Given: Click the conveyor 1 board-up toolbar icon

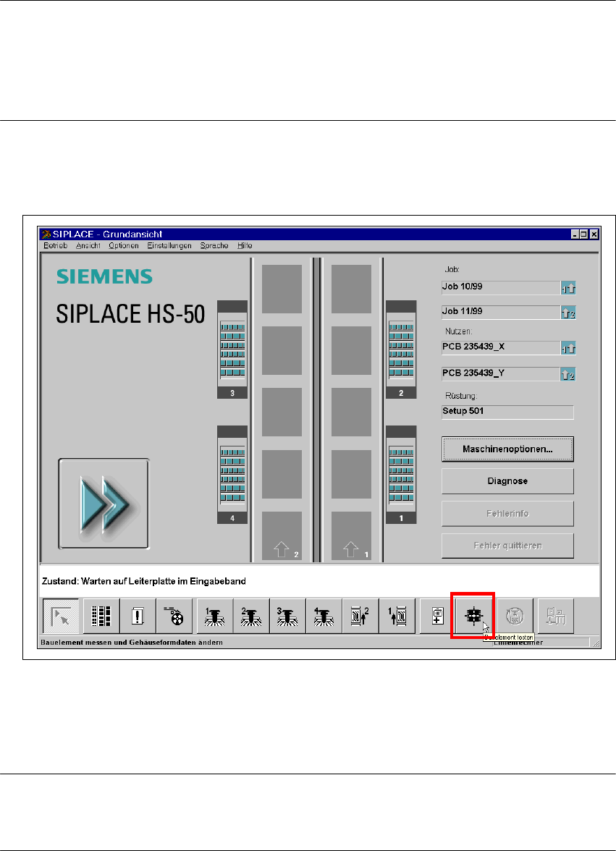Looking at the screenshot, I should coord(397,616).
